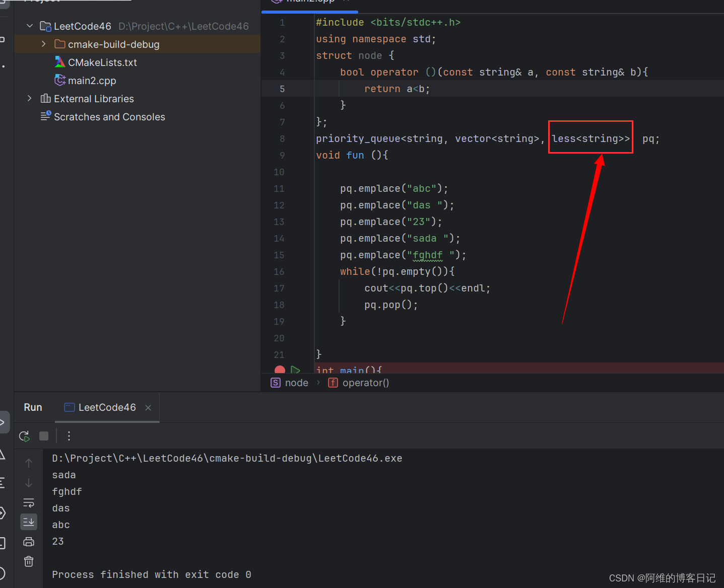Click the pq.emplace("abc") statement

[394, 188]
